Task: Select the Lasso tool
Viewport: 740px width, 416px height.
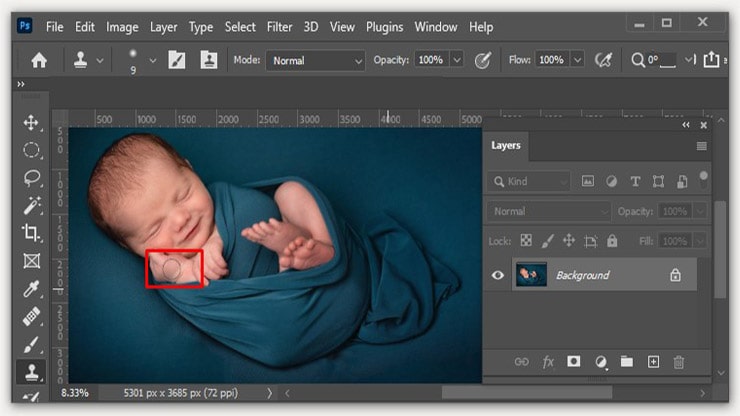Action: click(31, 178)
